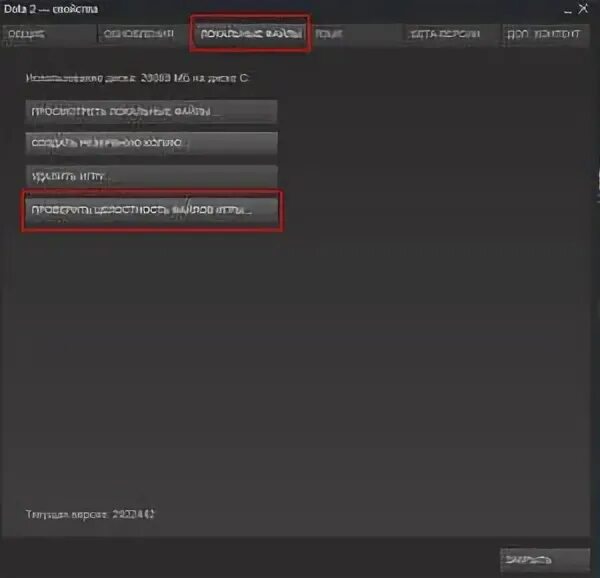This screenshot has width=600, height=578.
Task: Click the ЗАКРЫТЬ (Close) button
Action: [545, 560]
